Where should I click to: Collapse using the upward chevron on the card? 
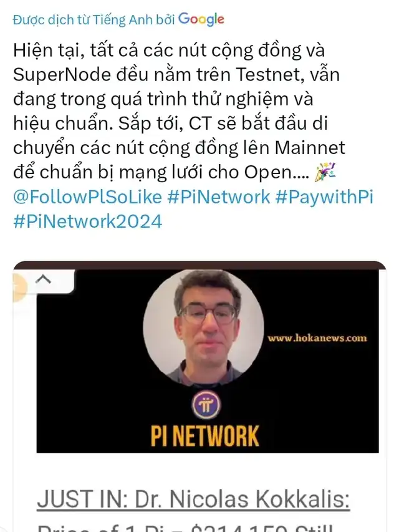44,279
